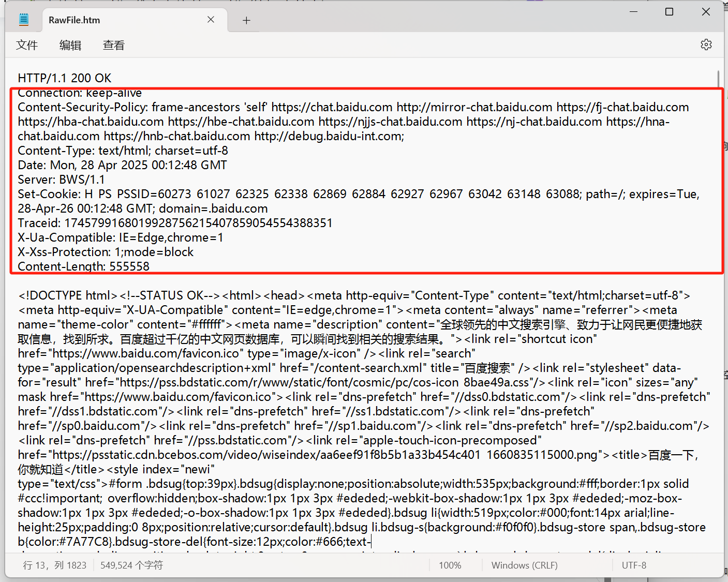This screenshot has width=728, height=582.
Task: Click the X-Ua-Compatible: IE=Edge,chrome=1 line
Action: click(121, 237)
